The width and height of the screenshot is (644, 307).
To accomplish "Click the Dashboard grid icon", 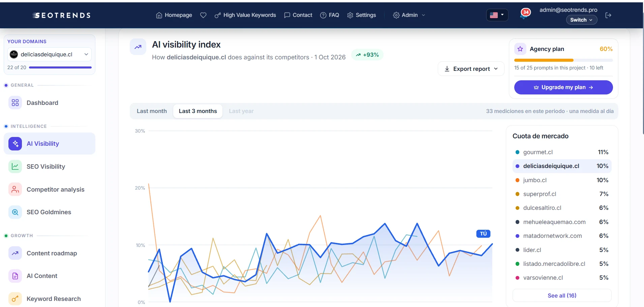I will 15,103.
